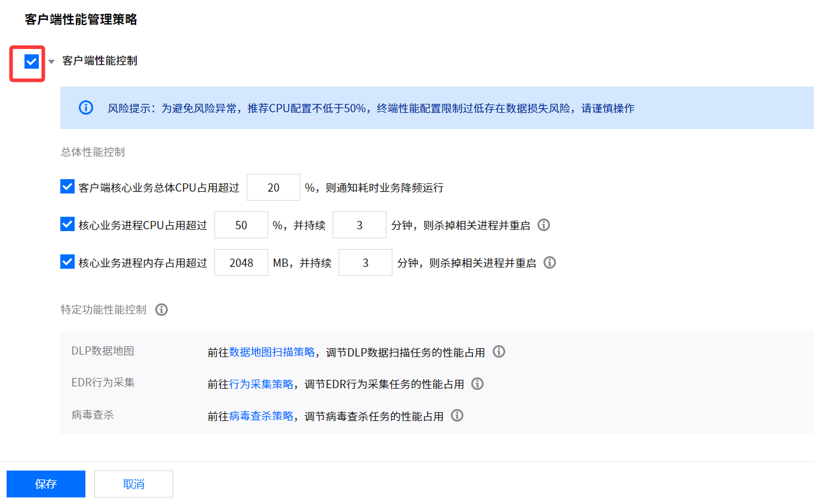
Task: Click info icon at end of EDR行为采集 row
Action: tap(477, 384)
